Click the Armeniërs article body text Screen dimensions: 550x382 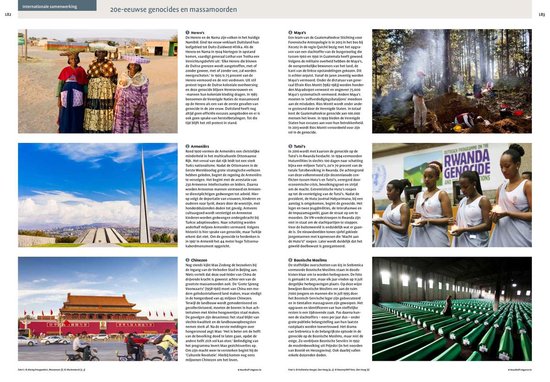pos(223,199)
